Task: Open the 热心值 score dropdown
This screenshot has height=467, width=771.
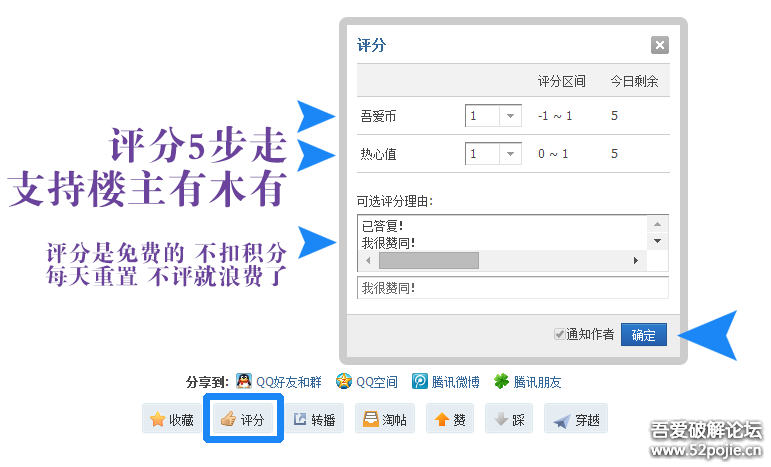Action: pyautogui.click(x=511, y=154)
